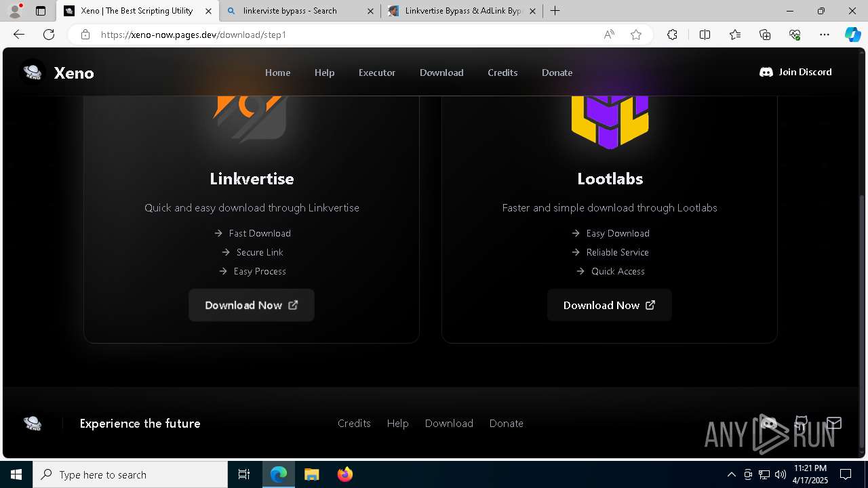Open the Windows Start menu
This screenshot has width=868, height=488.
(16, 474)
